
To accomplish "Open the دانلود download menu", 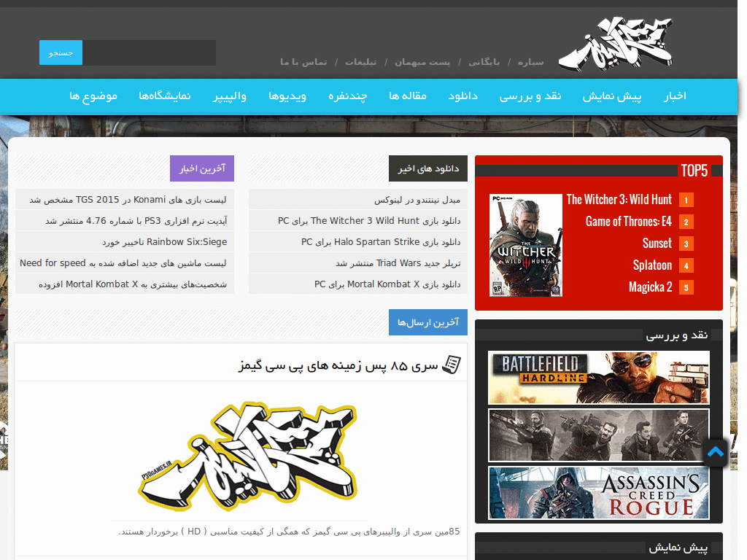I will pos(463,96).
